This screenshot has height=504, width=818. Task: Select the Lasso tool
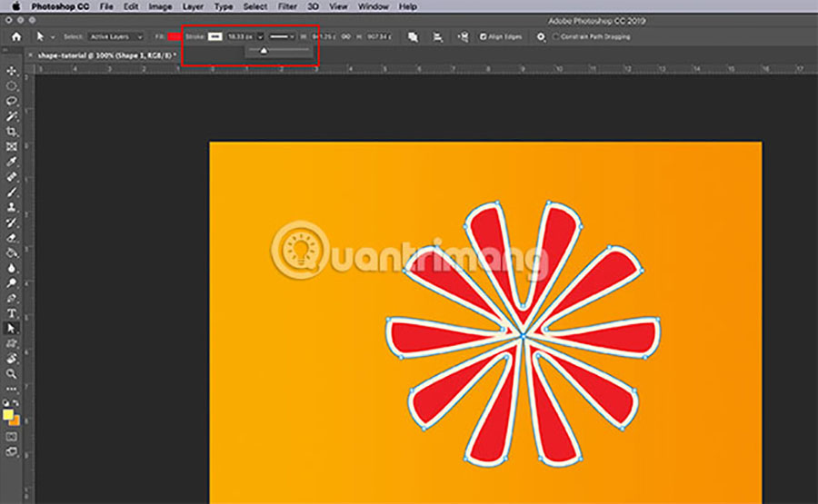coord(12,101)
